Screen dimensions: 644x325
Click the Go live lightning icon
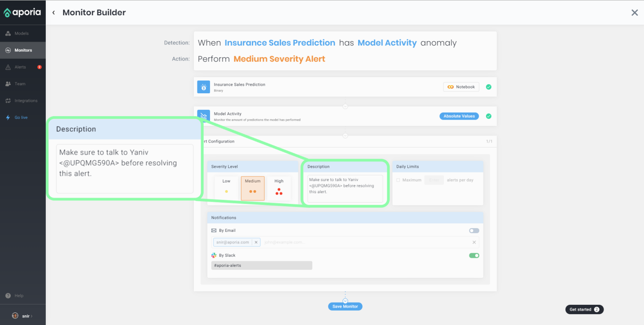pyautogui.click(x=8, y=117)
